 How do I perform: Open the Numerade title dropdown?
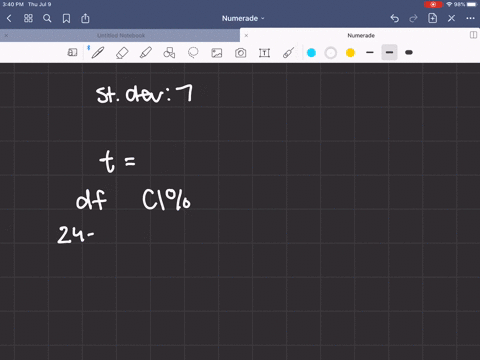[243, 18]
